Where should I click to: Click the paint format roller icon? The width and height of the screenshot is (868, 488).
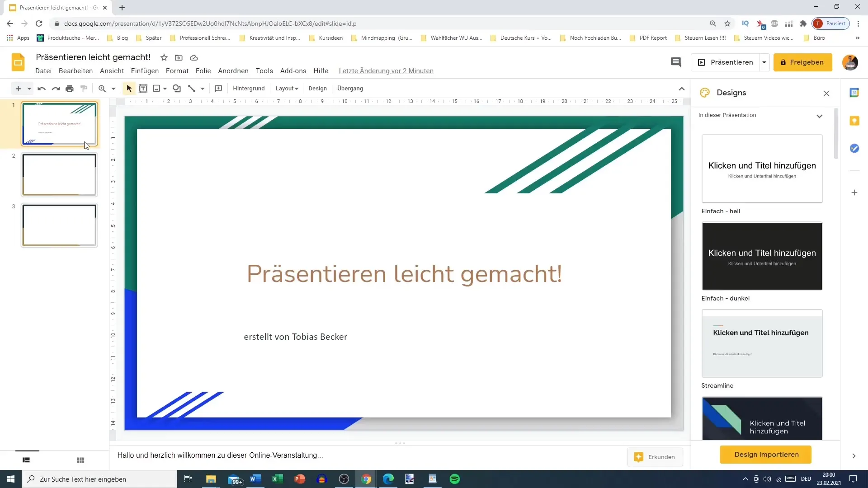[x=84, y=89]
